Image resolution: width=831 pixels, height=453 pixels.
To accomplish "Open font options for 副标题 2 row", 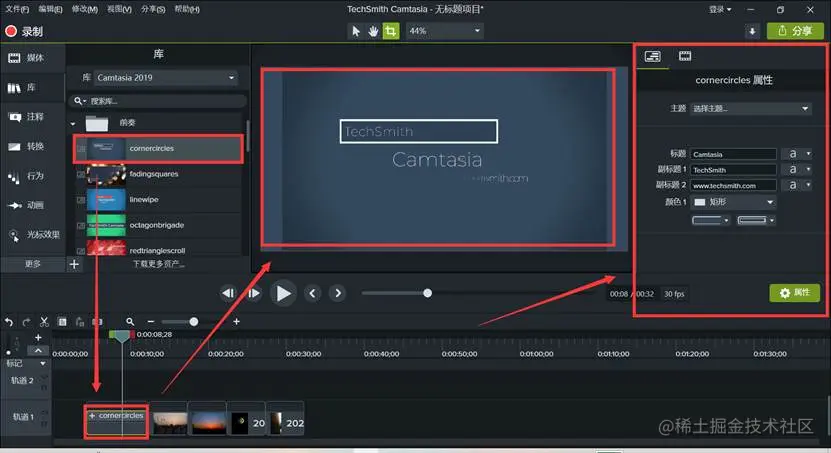I will tap(797, 185).
